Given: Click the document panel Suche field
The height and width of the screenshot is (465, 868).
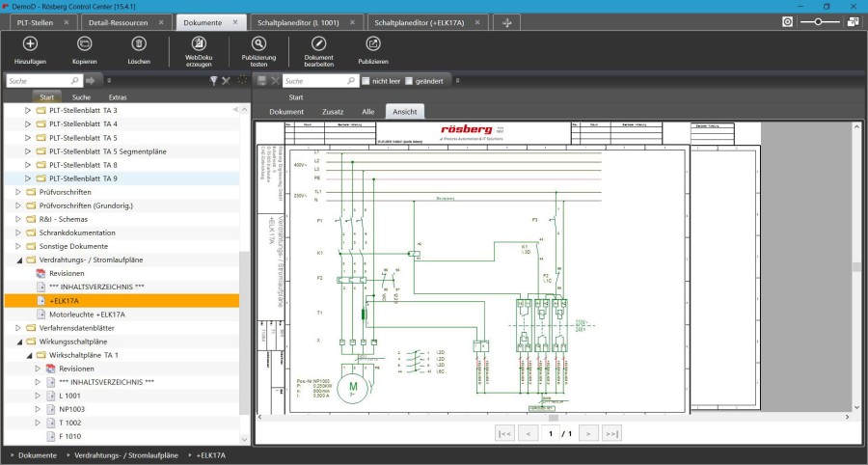Looking at the screenshot, I should click(x=321, y=81).
